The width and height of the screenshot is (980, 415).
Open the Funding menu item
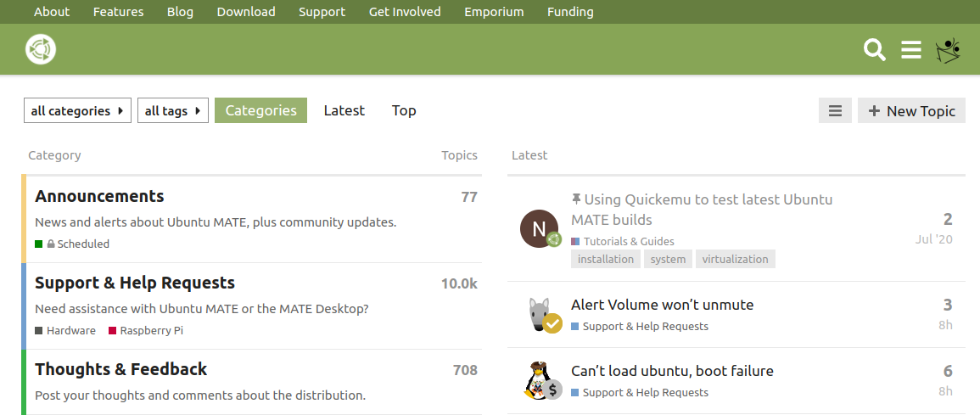(x=571, y=12)
